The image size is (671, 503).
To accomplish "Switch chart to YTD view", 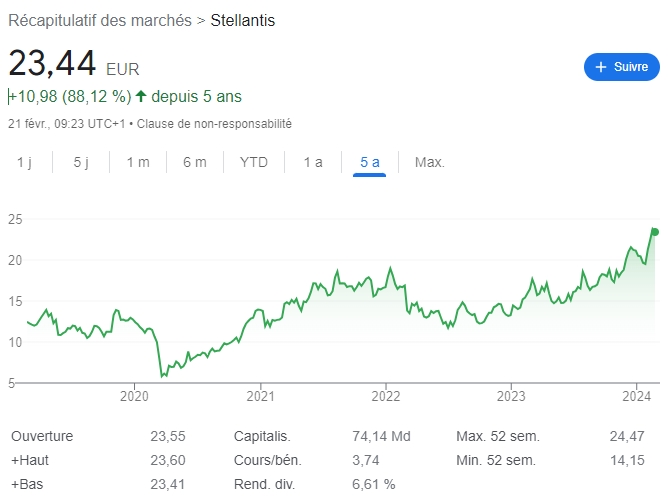I will (254, 162).
